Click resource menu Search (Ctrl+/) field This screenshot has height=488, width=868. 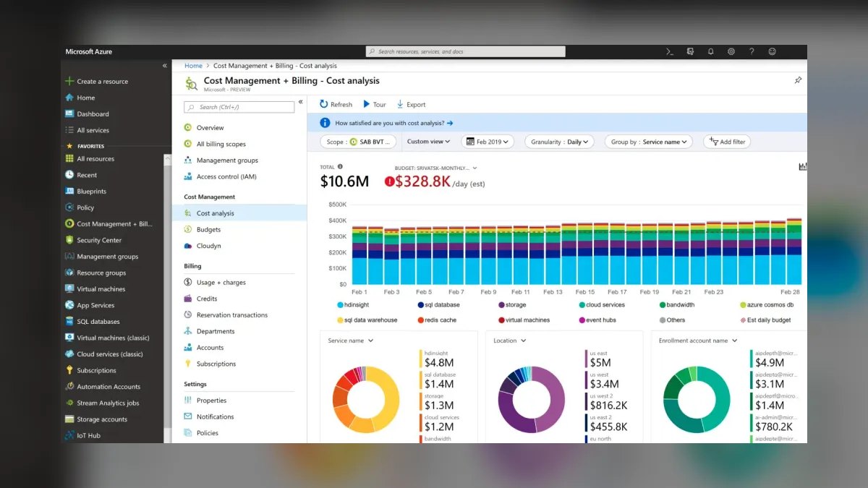coord(239,107)
